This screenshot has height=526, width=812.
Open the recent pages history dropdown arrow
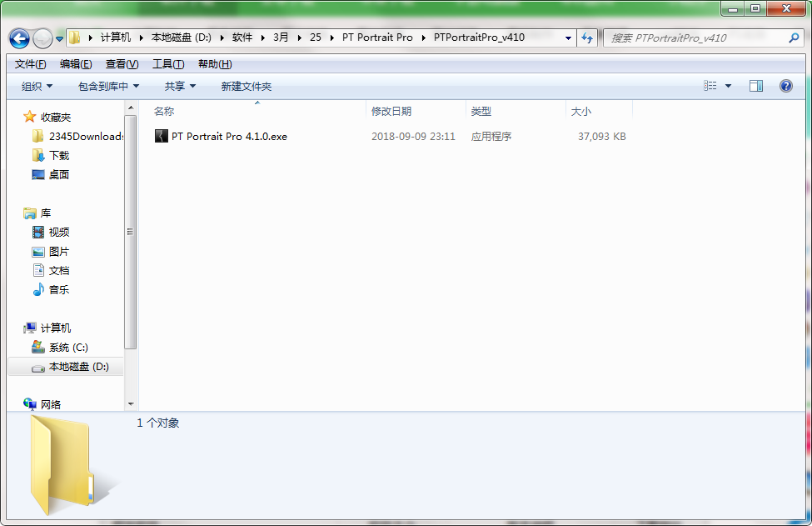(x=60, y=39)
